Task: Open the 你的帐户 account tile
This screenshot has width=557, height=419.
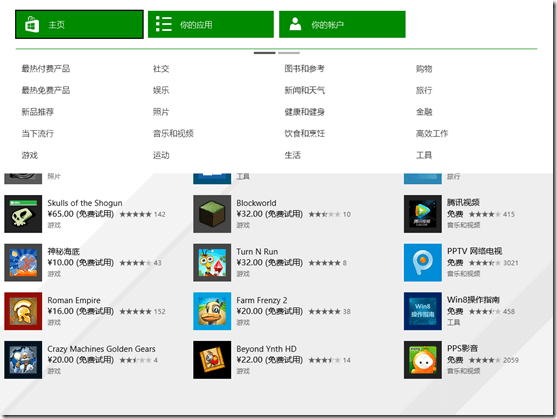Action: pyautogui.click(x=342, y=24)
